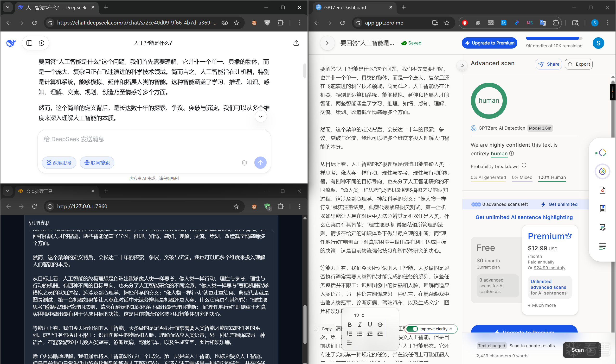Expand the collapsed GPTZero left sidebar
This screenshot has height=364, width=616.
[x=327, y=43]
